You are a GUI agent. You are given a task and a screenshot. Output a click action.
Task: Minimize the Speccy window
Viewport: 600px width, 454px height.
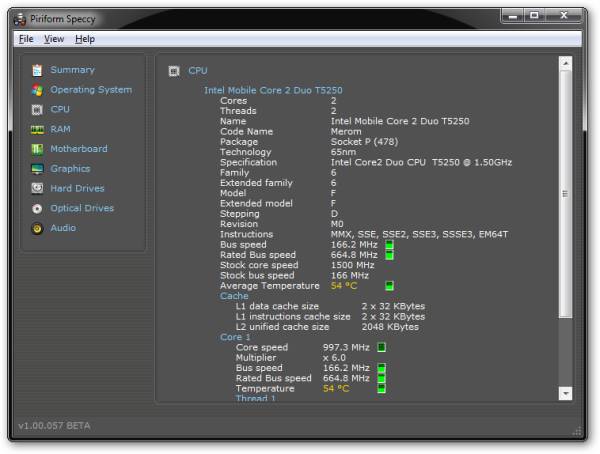point(513,16)
